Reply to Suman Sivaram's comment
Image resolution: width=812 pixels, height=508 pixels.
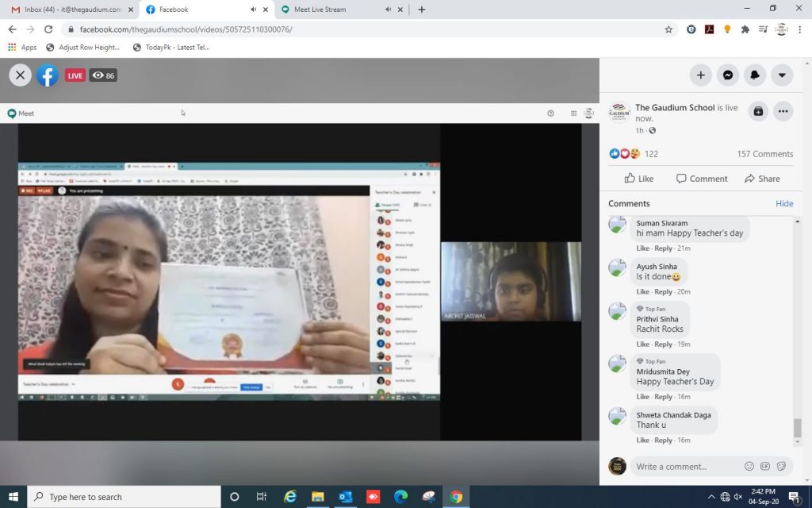664,248
